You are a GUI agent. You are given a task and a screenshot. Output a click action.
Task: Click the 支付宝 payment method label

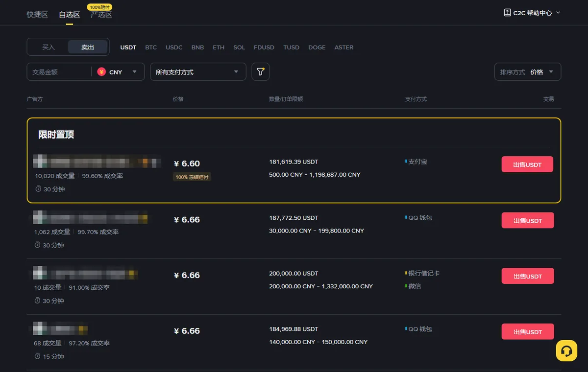point(417,162)
